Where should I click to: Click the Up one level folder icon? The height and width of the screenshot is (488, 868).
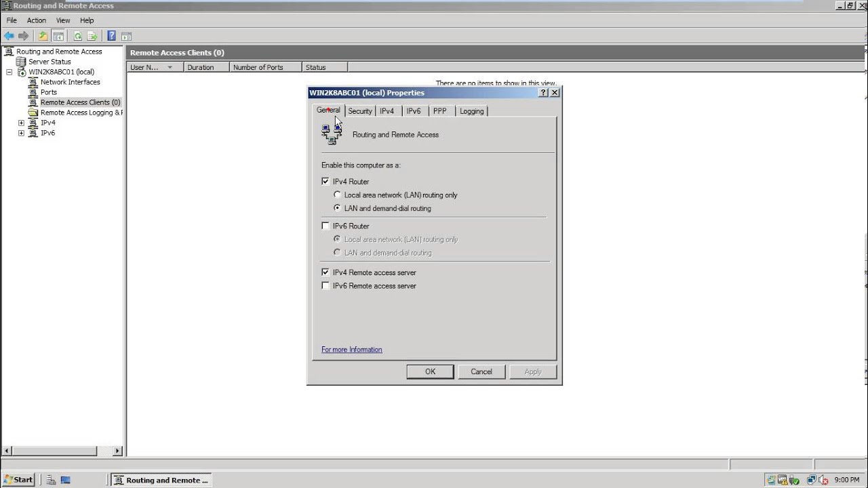tap(43, 36)
